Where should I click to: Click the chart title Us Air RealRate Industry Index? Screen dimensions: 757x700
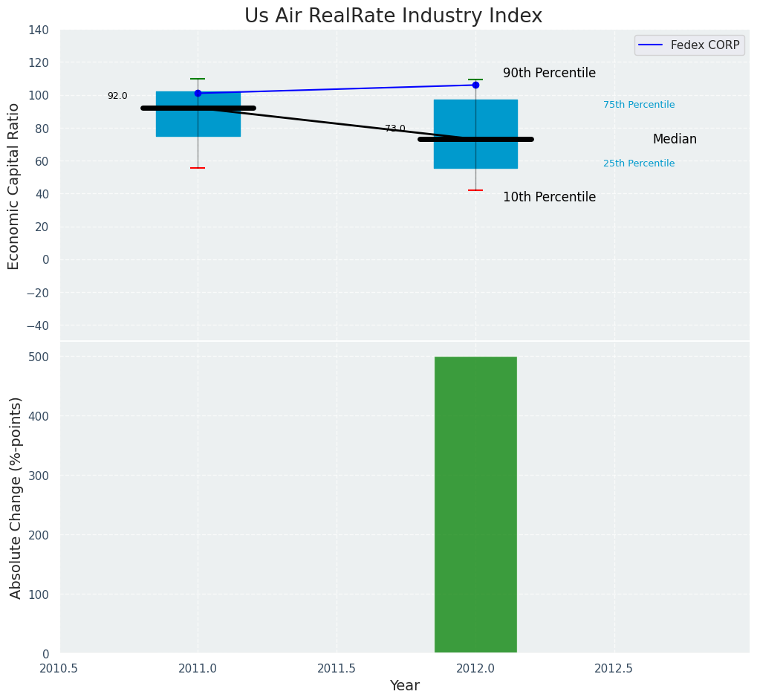pyautogui.click(x=393, y=16)
